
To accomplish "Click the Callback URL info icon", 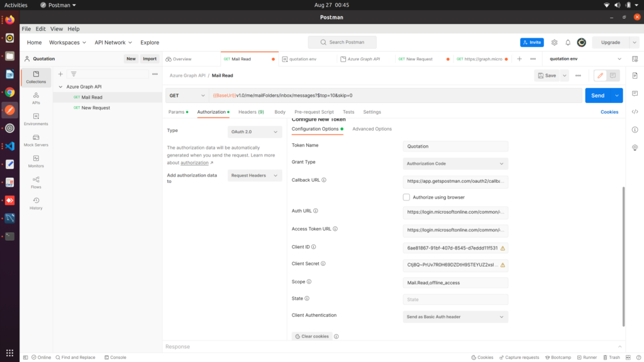I will point(324,180).
